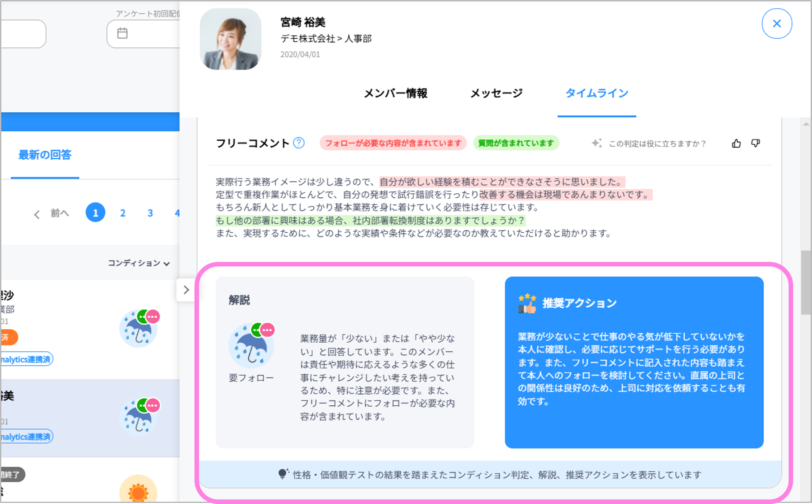The image size is (812, 504).
Task: Click the アンケート初回配信 date input field
Action: click(x=144, y=34)
